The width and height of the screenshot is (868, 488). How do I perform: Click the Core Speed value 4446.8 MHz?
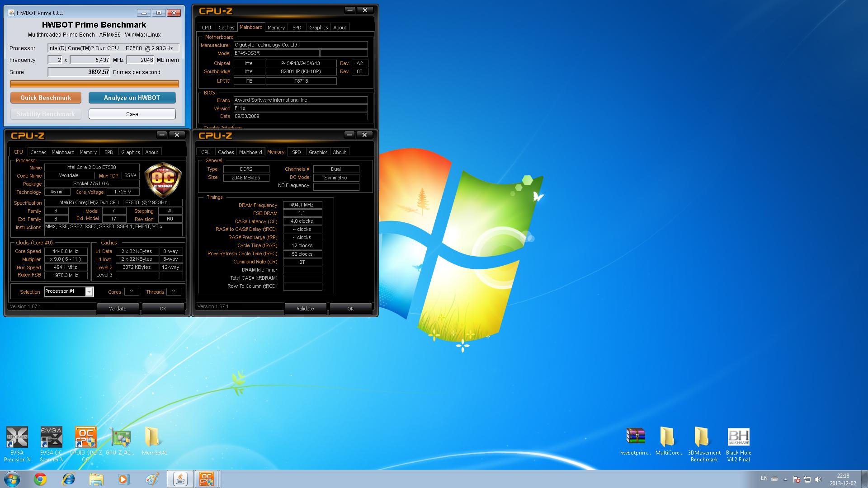coord(65,251)
